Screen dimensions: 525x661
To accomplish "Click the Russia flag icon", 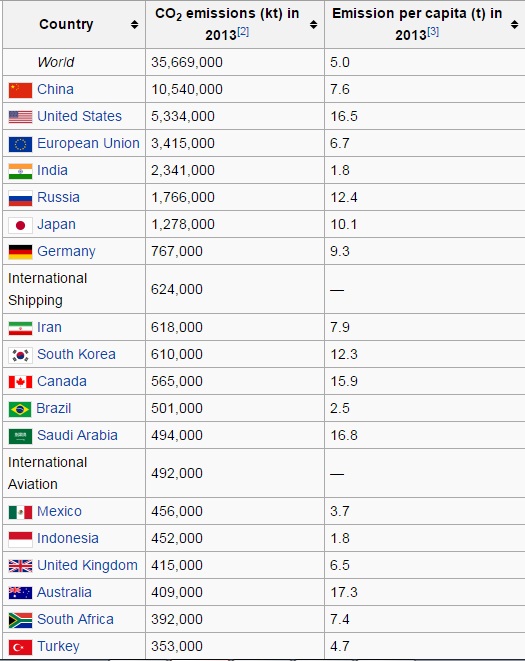I will (x=20, y=198).
